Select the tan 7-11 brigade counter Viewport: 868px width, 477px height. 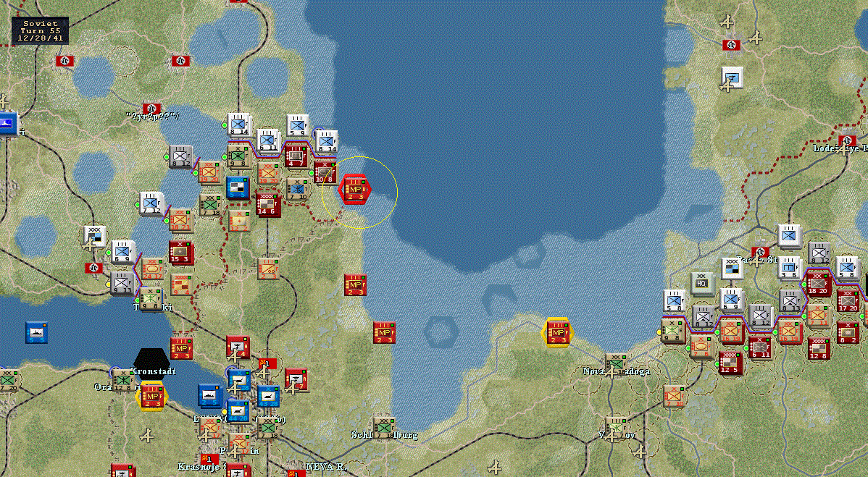tap(817, 315)
